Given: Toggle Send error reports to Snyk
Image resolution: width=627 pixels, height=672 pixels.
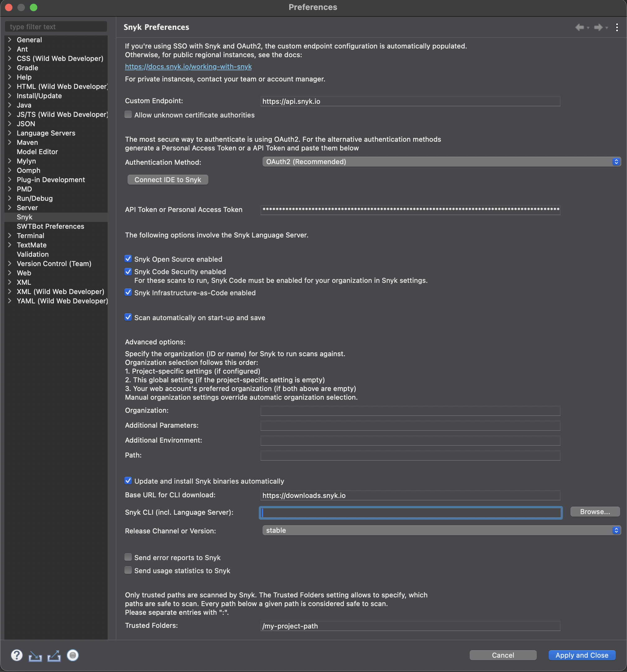Looking at the screenshot, I should [x=128, y=557].
